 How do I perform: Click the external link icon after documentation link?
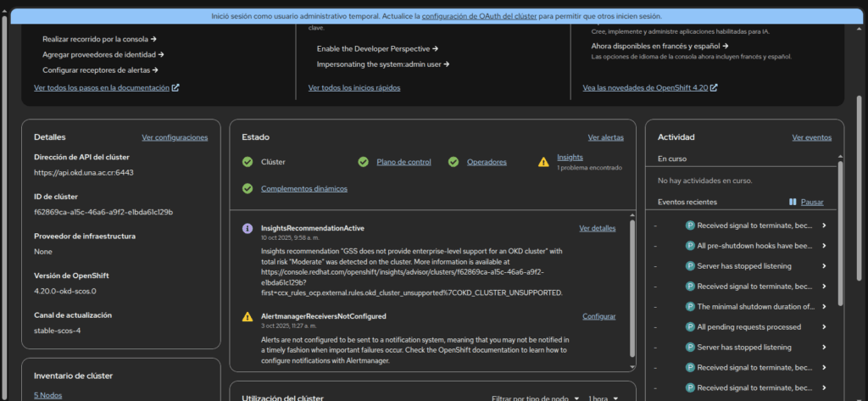(x=175, y=87)
